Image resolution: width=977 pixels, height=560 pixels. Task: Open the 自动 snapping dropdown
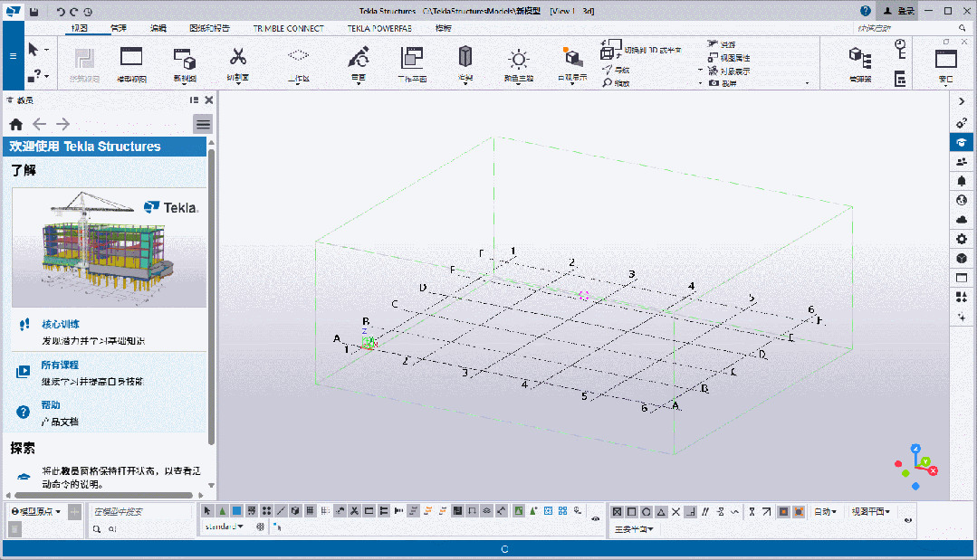coord(825,511)
